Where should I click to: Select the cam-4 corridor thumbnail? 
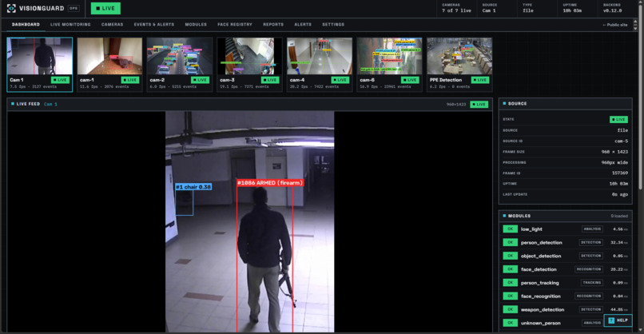pyautogui.click(x=320, y=65)
